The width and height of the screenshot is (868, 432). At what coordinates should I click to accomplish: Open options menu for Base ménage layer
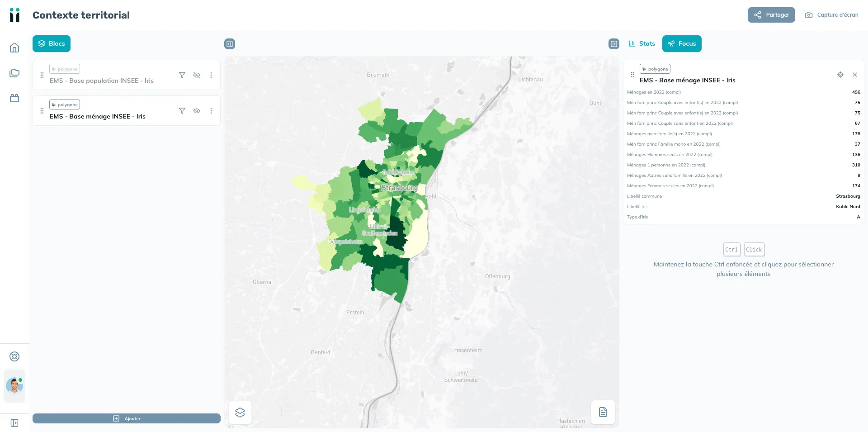click(211, 111)
